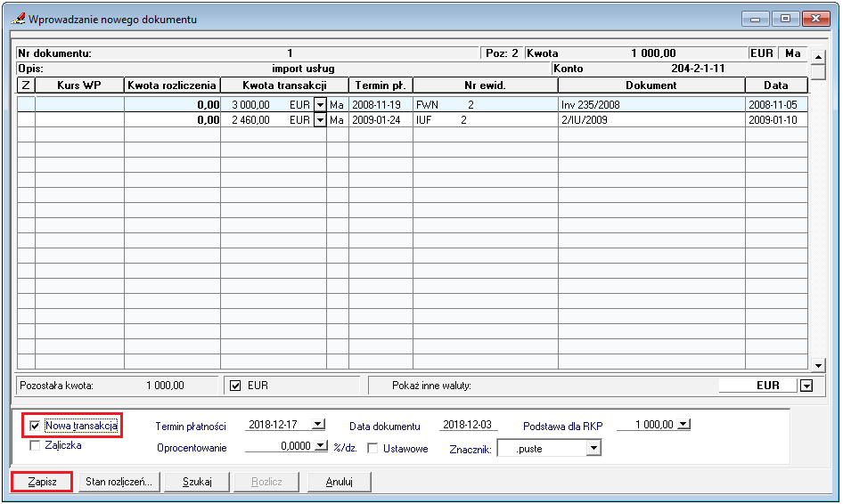Click the Nr ewid. column header
843x504 pixels.
pos(486,85)
